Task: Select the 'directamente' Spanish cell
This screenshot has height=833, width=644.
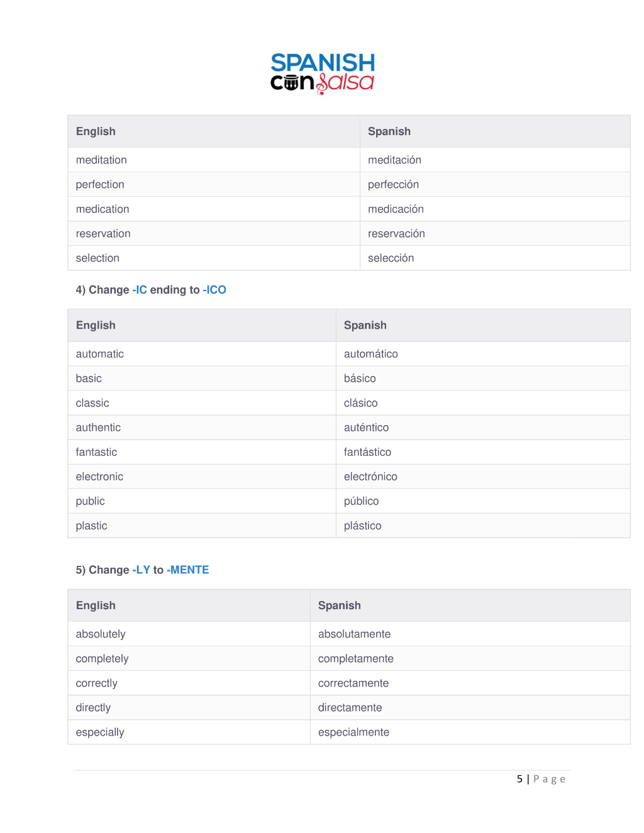Action: (x=470, y=707)
